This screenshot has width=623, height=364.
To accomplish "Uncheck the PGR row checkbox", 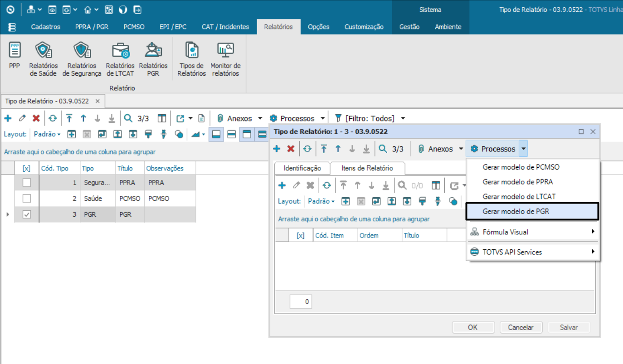I will 27,214.
